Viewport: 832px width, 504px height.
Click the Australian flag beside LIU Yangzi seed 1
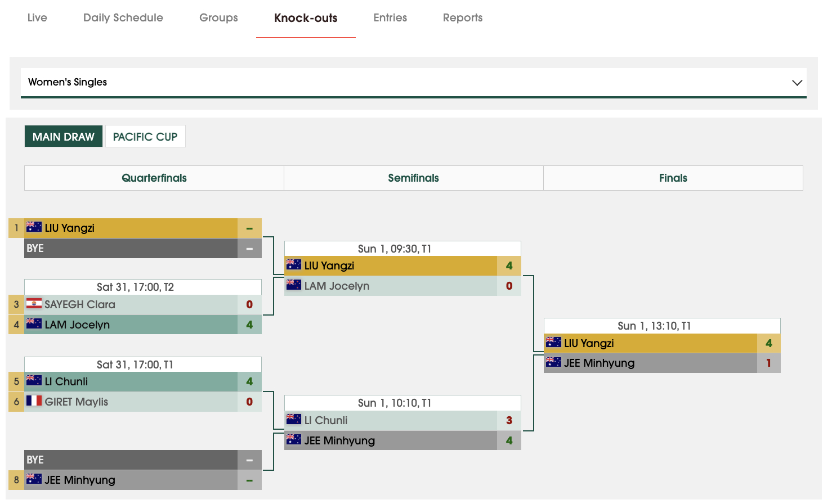pos(34,227)
